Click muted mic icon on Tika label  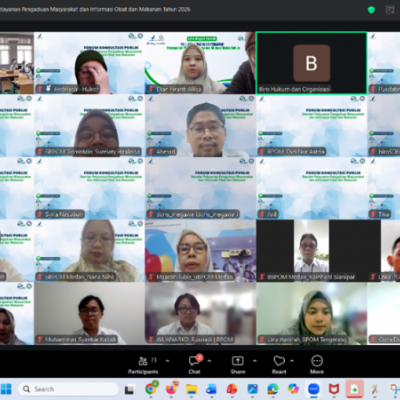point(373,214)
